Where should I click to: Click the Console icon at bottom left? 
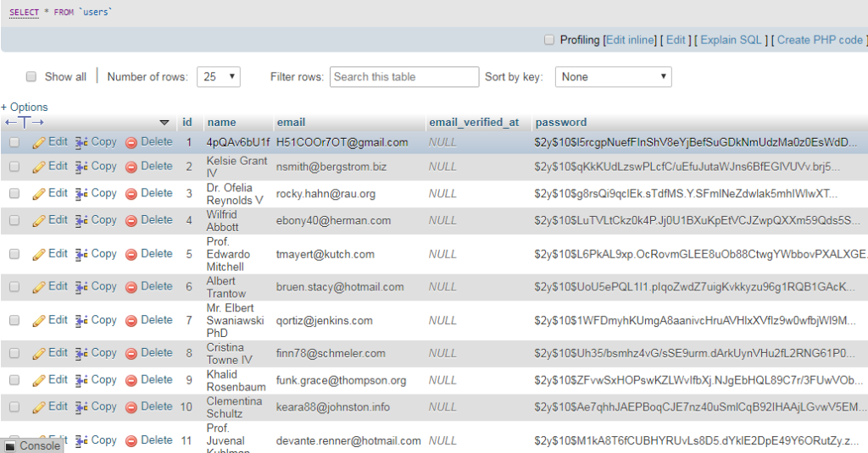(x=10, y=445)
